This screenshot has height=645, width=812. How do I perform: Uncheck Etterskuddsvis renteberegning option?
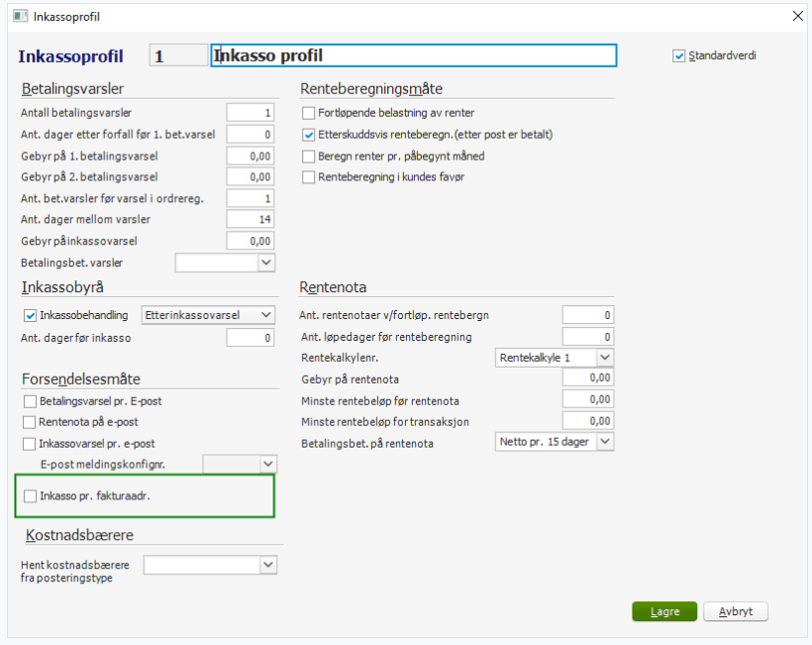(x=309, y=135)
